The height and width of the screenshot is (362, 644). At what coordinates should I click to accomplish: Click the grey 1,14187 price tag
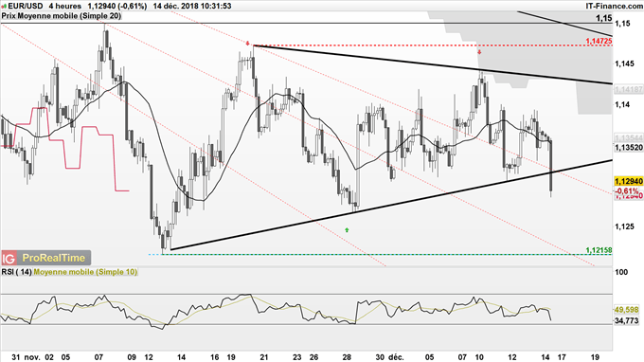pos(629,89)
